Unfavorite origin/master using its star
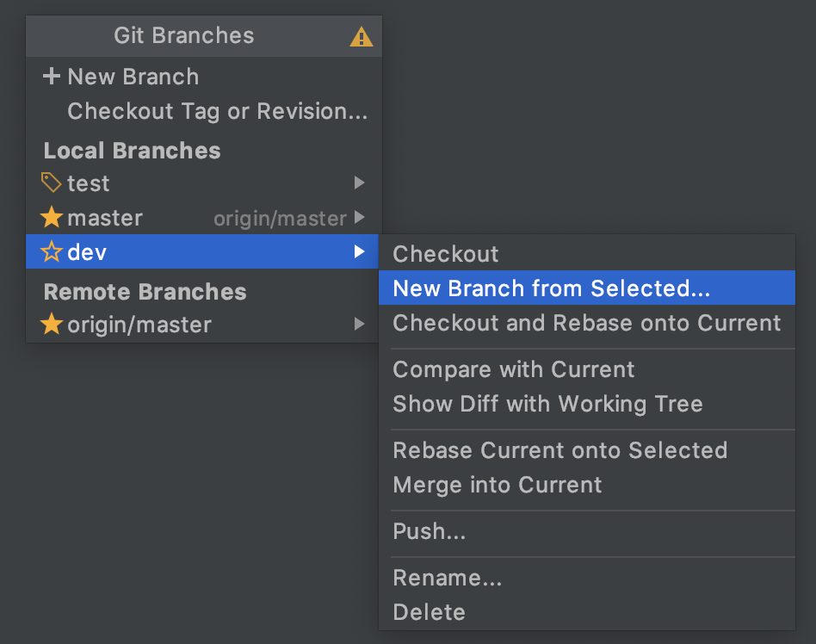Viewport: 816px width, 644px height. (52, 324)
